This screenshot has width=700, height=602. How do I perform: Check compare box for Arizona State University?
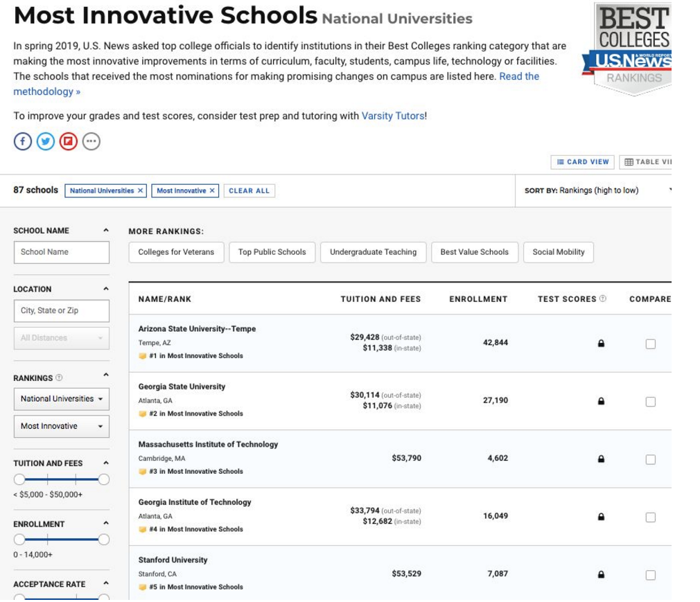(650, 344)
